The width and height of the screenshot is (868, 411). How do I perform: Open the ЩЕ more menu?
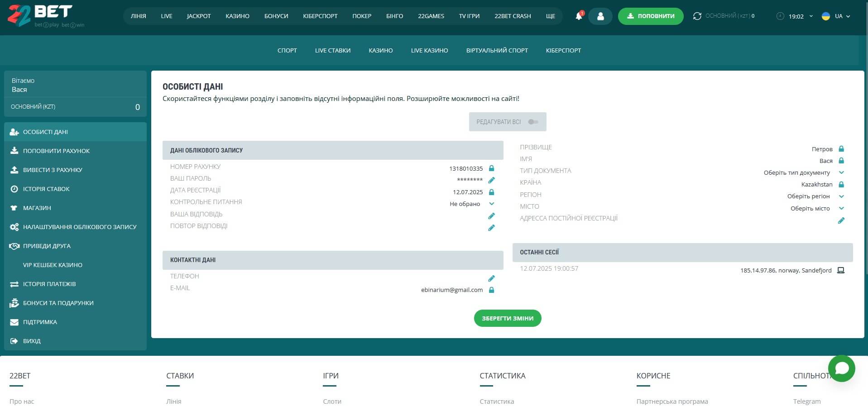[x=551, y=16]
